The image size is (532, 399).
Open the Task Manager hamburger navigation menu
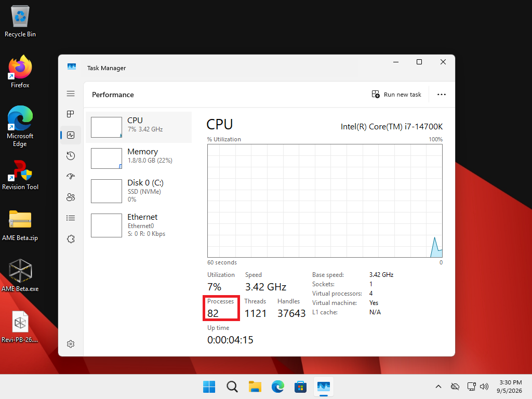click(71, 94)
